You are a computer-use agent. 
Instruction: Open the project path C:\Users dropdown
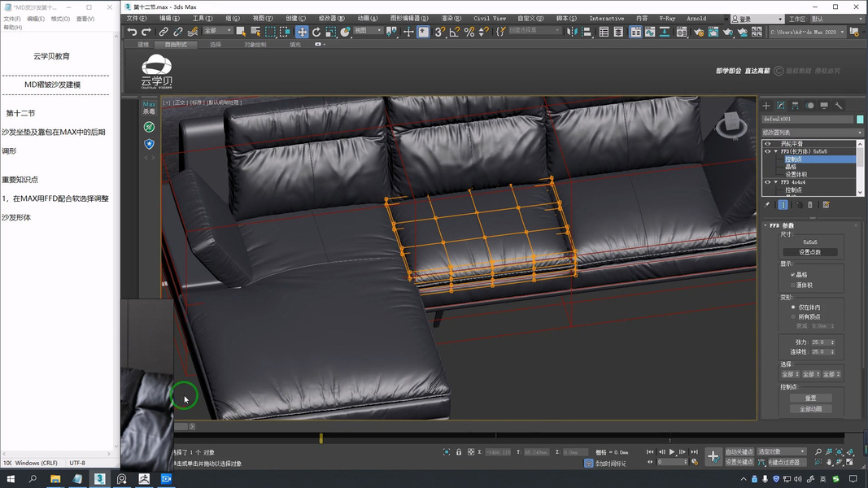(x=807, y=32)
